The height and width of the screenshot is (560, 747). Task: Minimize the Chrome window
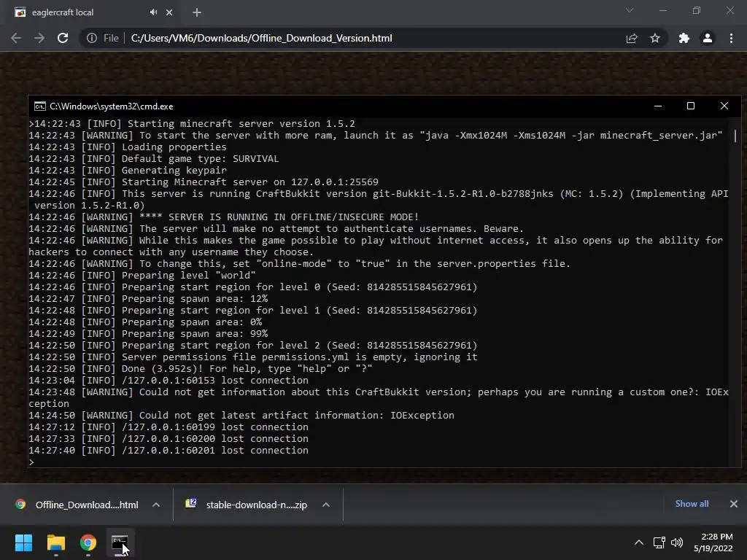coord(662,10)
